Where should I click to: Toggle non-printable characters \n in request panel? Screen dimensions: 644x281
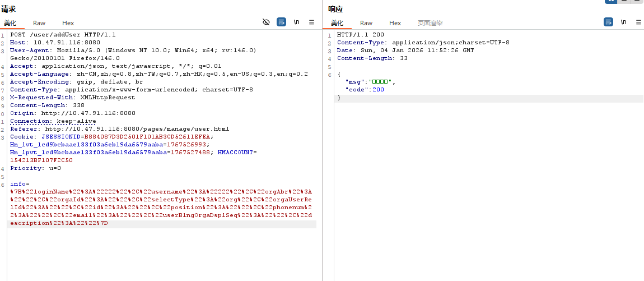point(296,22)
